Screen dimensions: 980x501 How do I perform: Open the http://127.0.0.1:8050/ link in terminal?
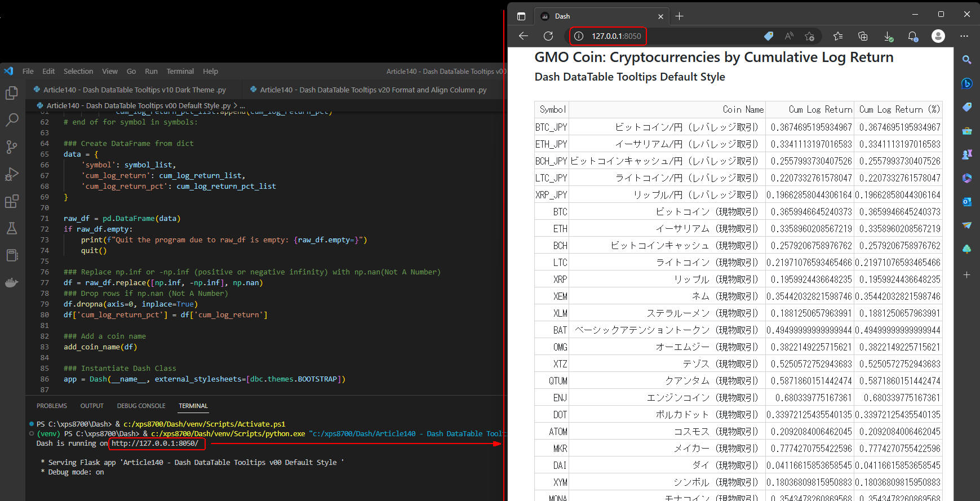[x=155, y=444]
